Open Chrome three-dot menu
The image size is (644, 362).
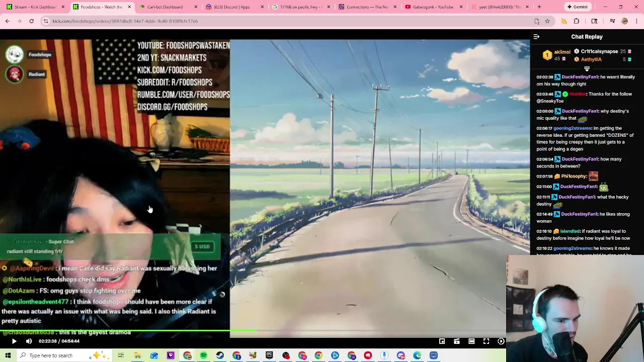pyautogui.click(x=636, y=21)
